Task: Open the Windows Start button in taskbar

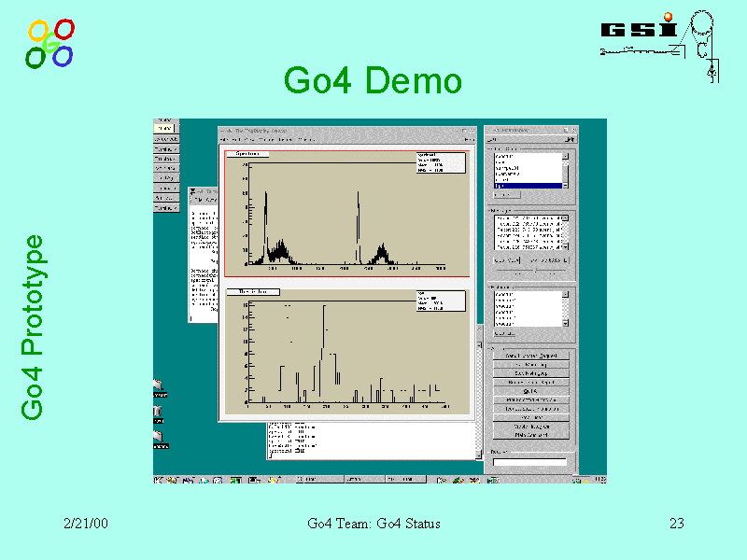Action: 161,480
